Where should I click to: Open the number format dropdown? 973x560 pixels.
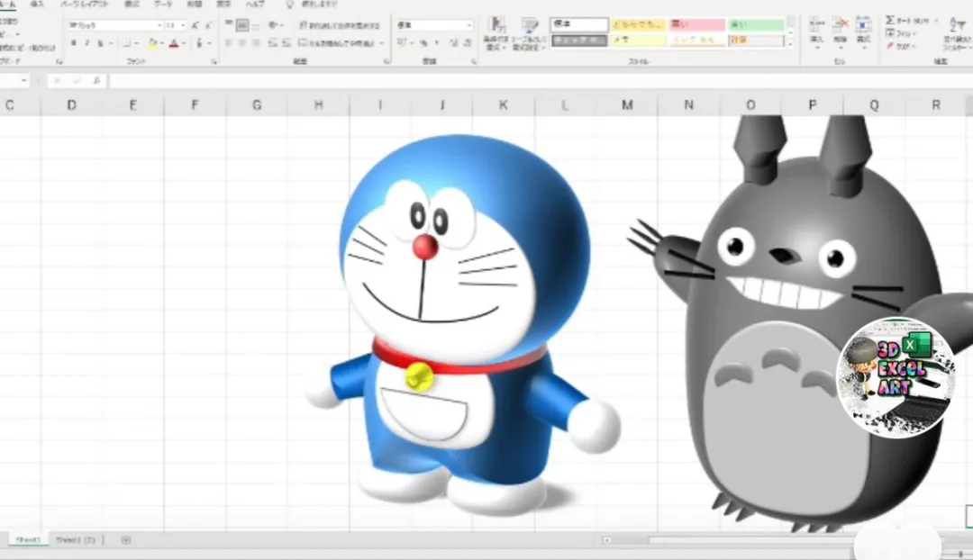(469, 25)
